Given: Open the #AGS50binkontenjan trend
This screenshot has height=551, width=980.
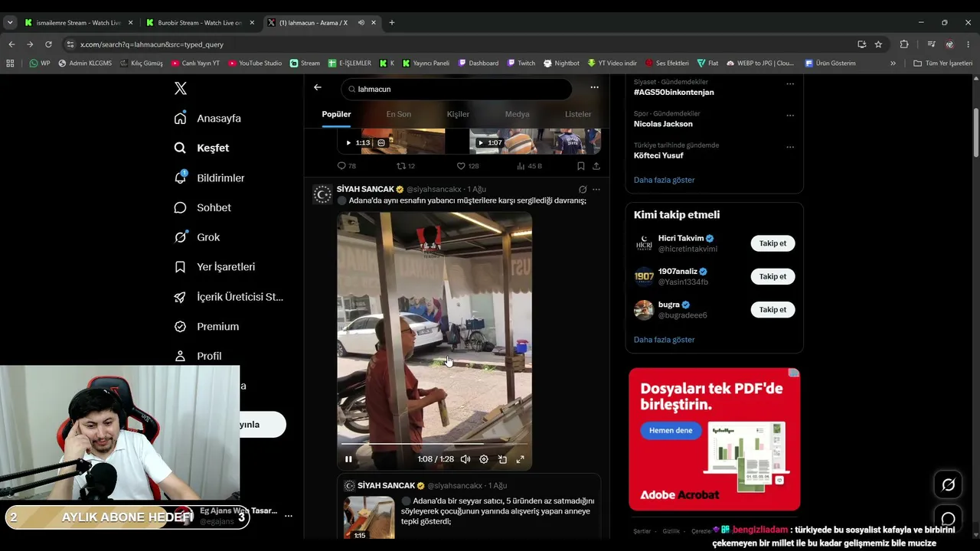Looking at the screenshot, I should pos(674,93).
